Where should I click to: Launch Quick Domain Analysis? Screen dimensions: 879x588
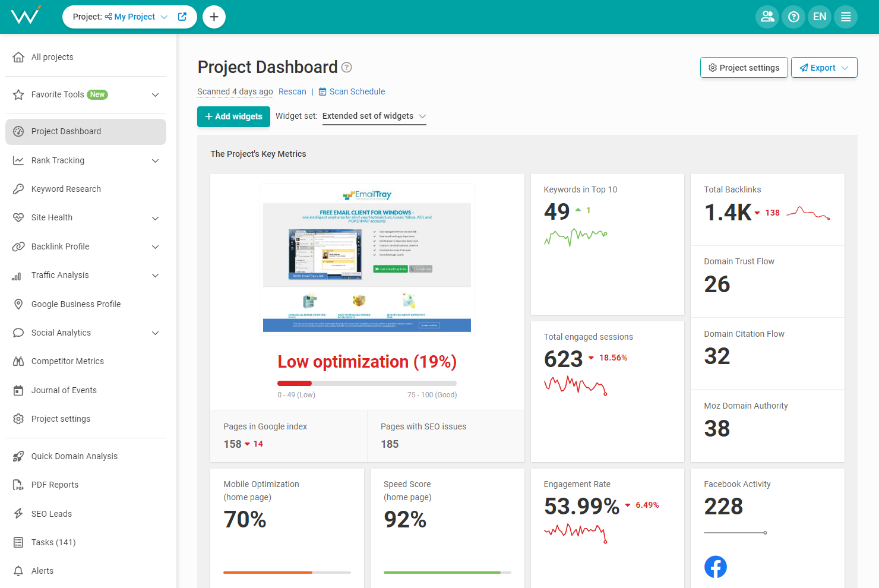pos(75,456)
